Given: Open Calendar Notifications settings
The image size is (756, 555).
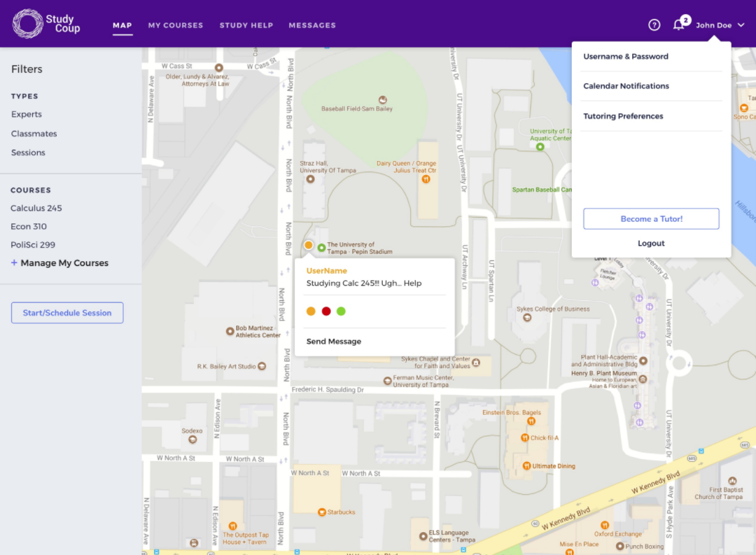Looking at the screenshot, I should (x=626, y=86).
